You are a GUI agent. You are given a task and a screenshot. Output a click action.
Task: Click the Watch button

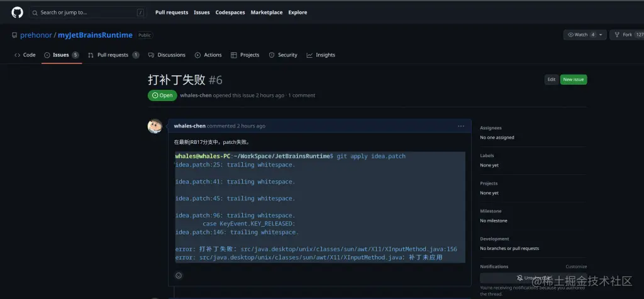(582, 35)
